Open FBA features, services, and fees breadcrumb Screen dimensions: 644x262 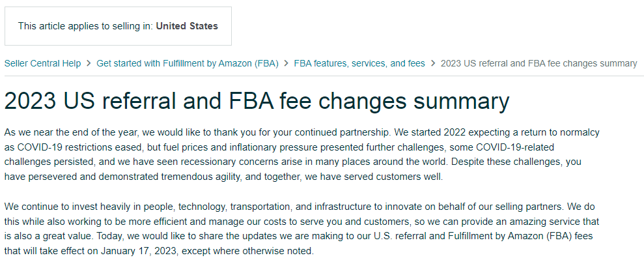359,63
